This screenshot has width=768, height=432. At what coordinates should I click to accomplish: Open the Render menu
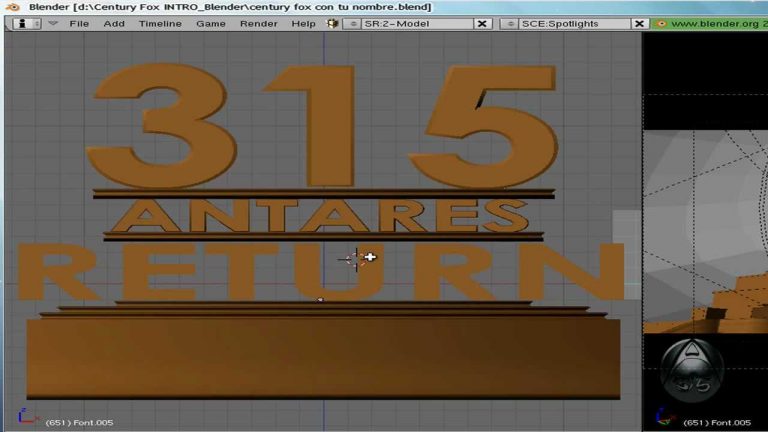[x=259, y=24]
